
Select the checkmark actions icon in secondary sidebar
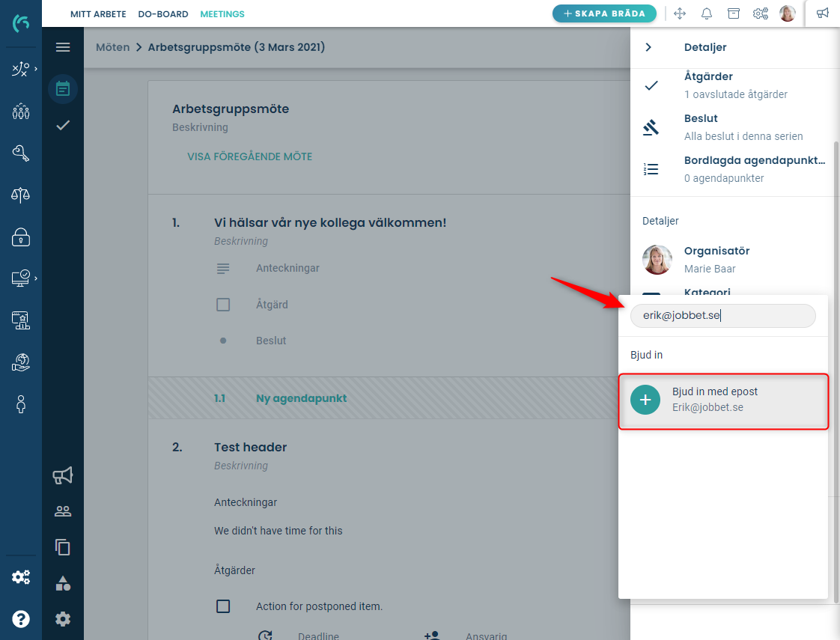click(63, 125)
